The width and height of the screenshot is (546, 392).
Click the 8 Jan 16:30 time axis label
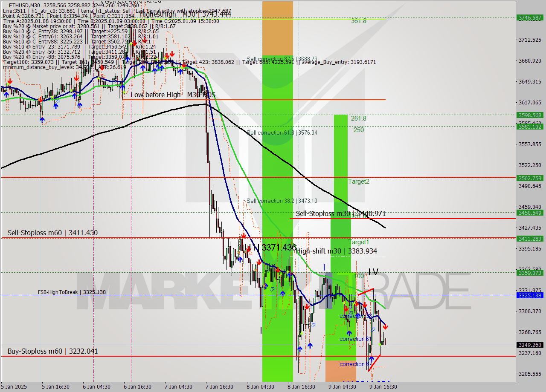[301, 387]
